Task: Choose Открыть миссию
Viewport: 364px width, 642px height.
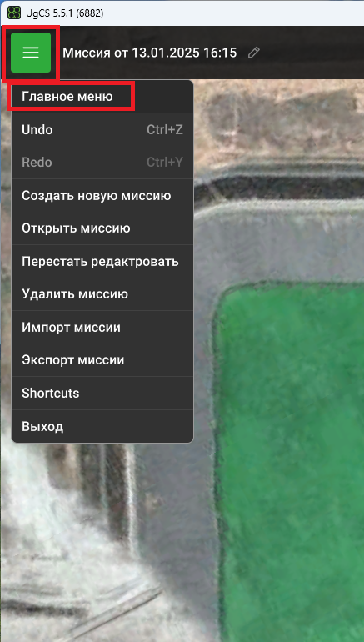Action: click(102, 228)
